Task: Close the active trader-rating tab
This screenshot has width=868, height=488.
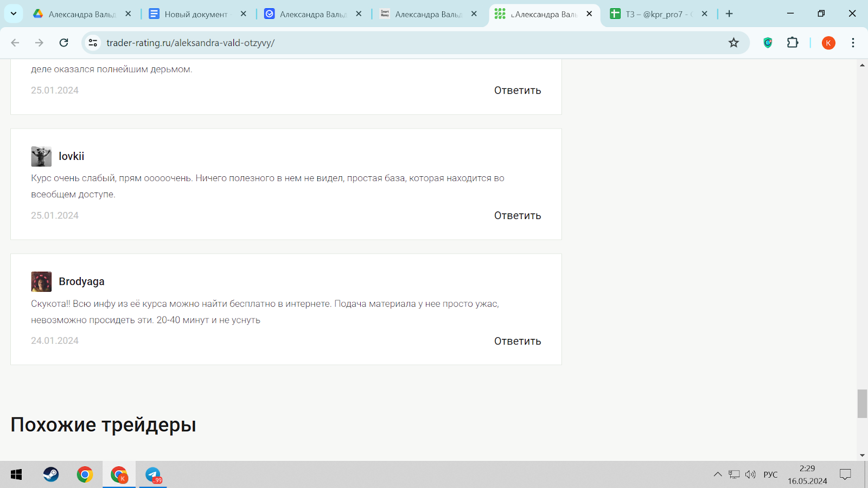Action: click(589, 14)
